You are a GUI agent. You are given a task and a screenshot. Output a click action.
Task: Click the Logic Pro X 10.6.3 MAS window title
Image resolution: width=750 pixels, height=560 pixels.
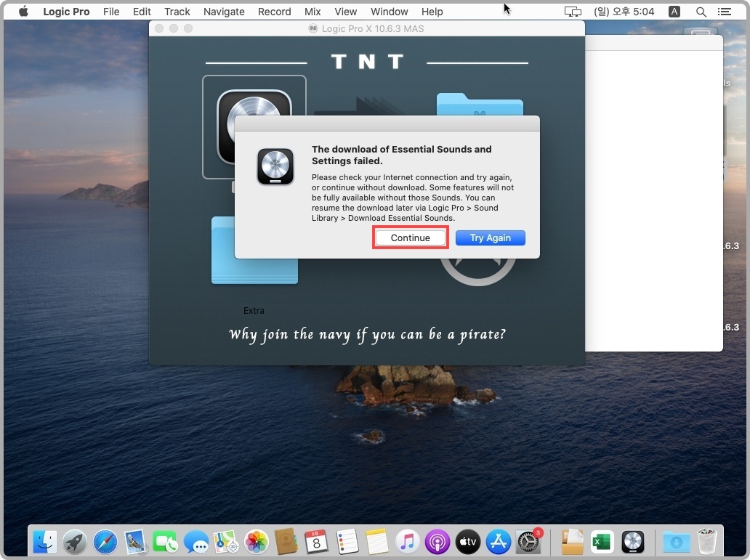click(x=373, y=29)
